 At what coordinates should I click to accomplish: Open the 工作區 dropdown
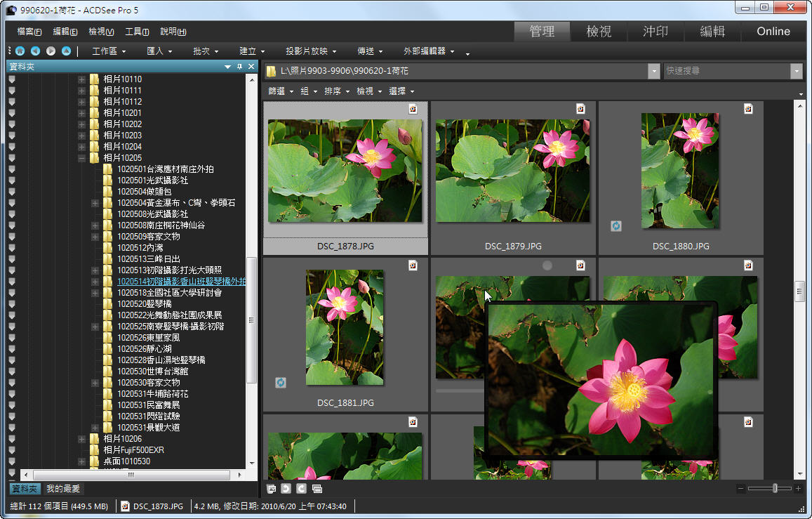click(x=109, y=51)
